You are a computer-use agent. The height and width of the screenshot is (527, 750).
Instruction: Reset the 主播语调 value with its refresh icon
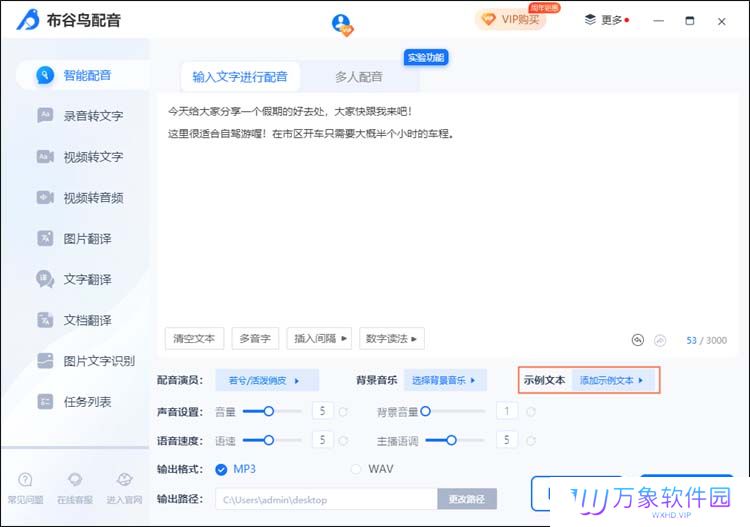(531, 440)
